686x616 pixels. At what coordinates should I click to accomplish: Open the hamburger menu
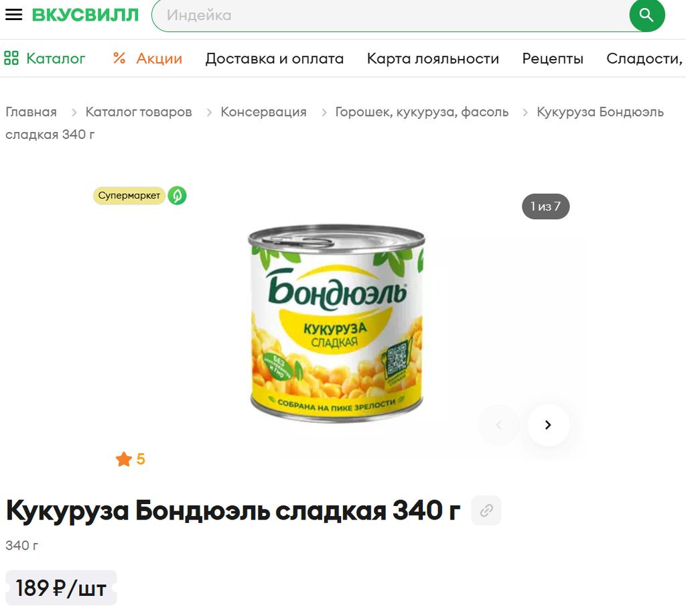(13, 15)
